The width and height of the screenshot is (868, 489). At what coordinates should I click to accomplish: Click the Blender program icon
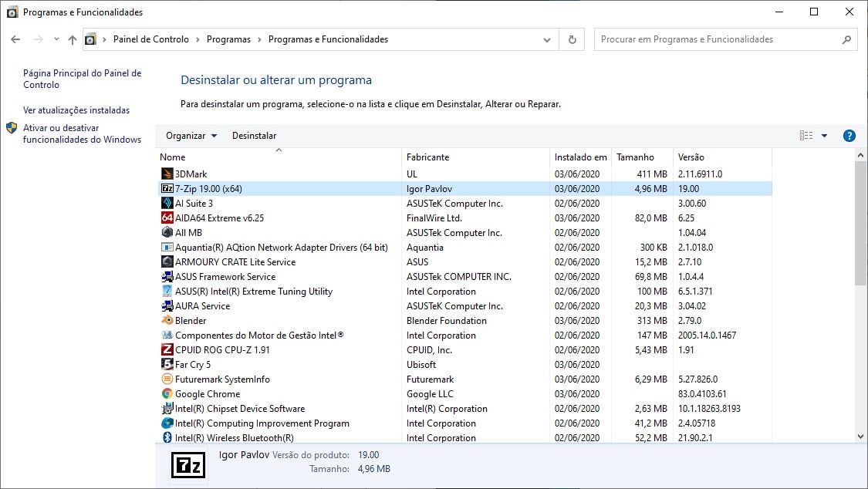pyautogui.click(x=167, y=320)
